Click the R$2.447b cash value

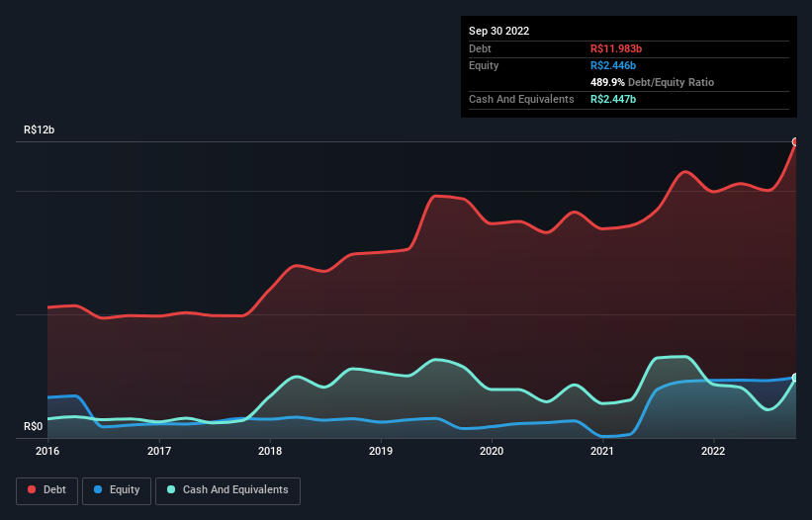point(613,99)
